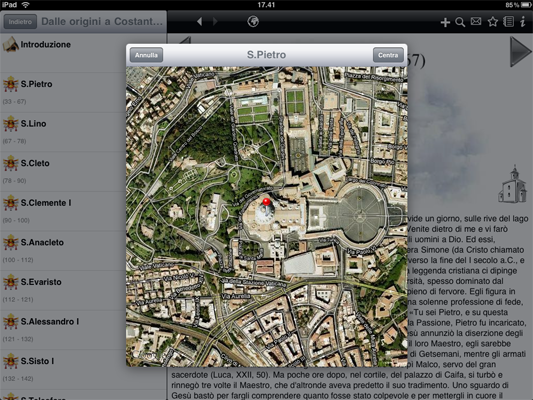Tap the Annulla button in map popup
Image resolution: width=533 pixels, height=400 pixels.
pos(146,55)
